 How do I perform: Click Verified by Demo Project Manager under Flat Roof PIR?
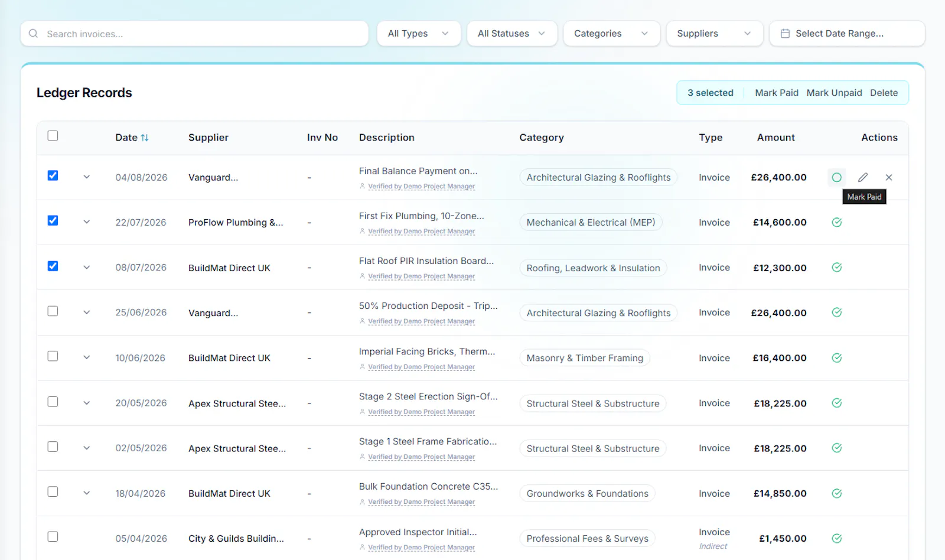click(421, 276)
